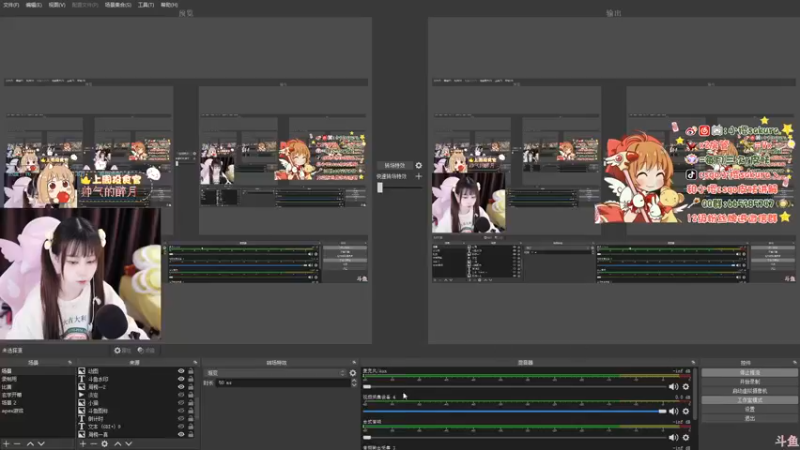800x450 pixels.
Task: Toggle the lock on the 倒计时 source
Action: click(x=191, y=418)
